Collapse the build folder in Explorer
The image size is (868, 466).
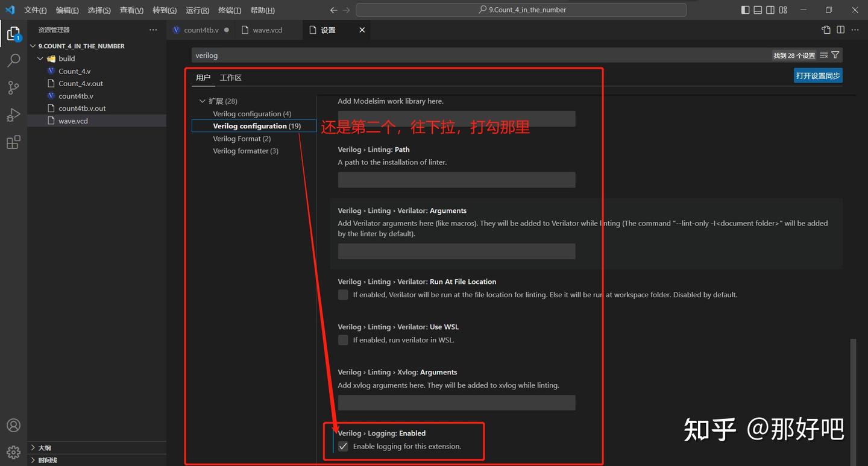coord(41,58)
